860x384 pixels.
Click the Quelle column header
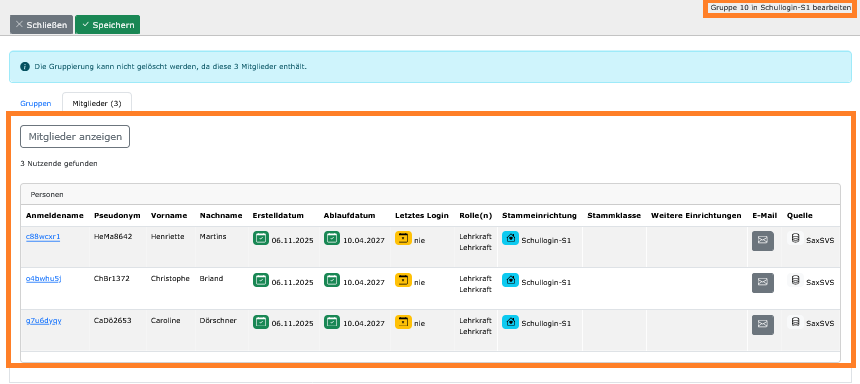pos(800,216)
